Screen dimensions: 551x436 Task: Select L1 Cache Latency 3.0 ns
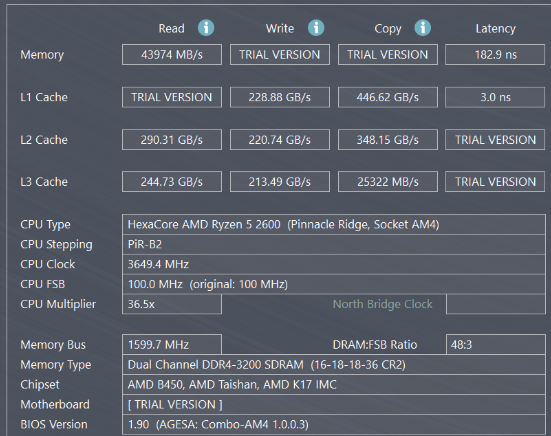click(495, 97)
